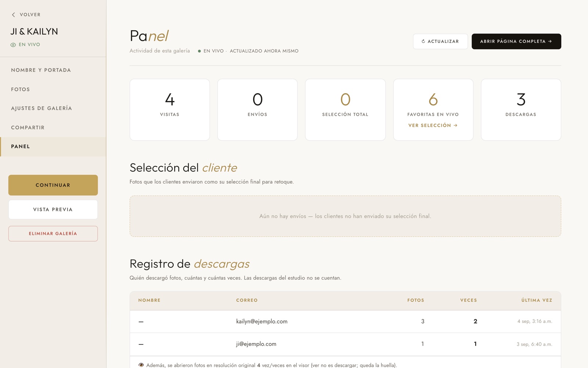Click the Envíos stat card
The width and height of the screenshot is (588, 368).
pyautogui.click(x=258, y=110)
